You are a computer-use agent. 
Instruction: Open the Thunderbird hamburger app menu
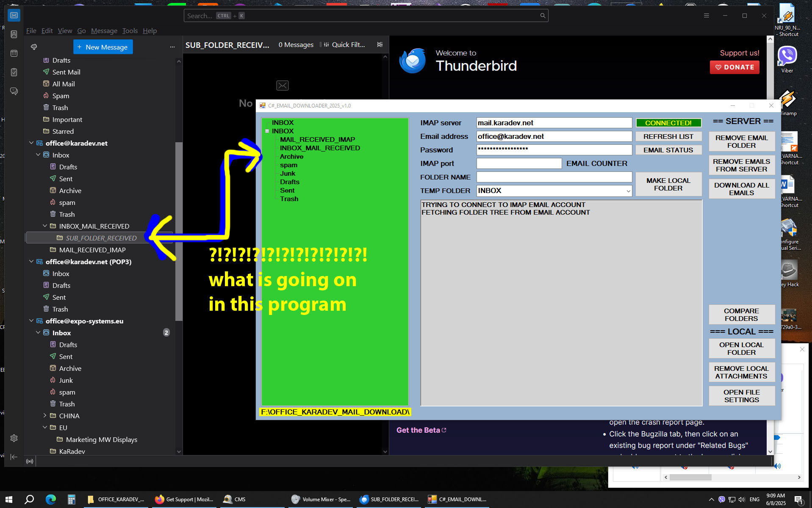coord(706,16)
